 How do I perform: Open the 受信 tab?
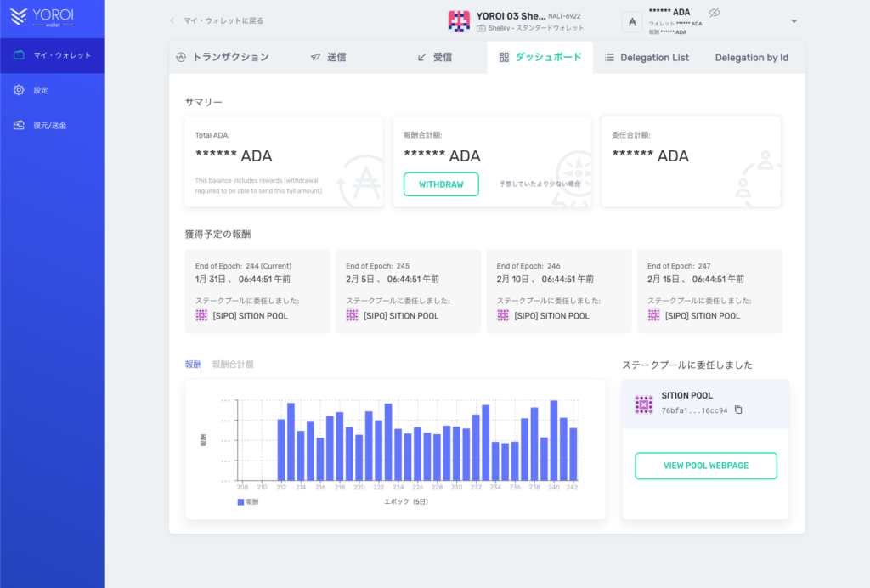[x=434, y=57]
